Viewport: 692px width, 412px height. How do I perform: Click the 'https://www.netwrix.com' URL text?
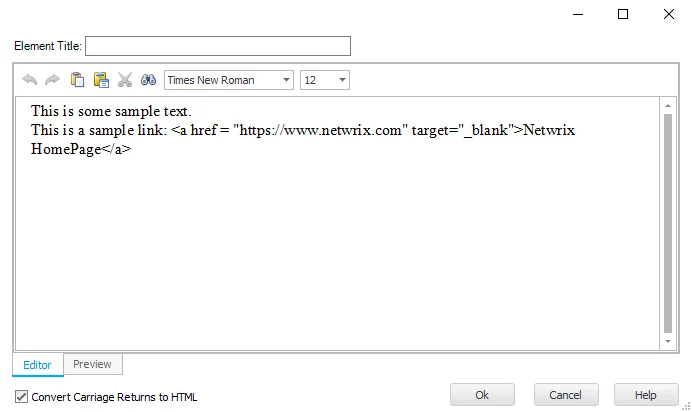[x=320, y=130]
